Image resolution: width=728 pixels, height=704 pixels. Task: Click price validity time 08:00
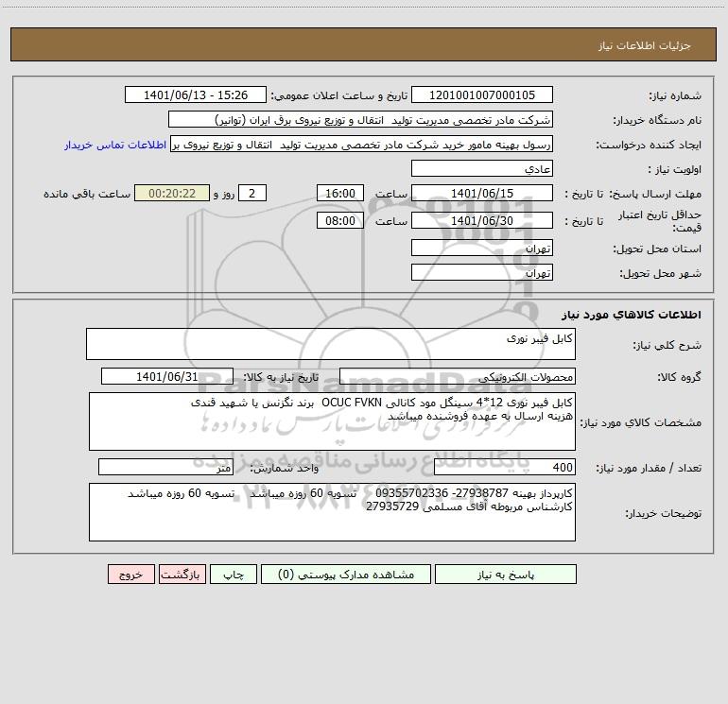tap(339, 220)
